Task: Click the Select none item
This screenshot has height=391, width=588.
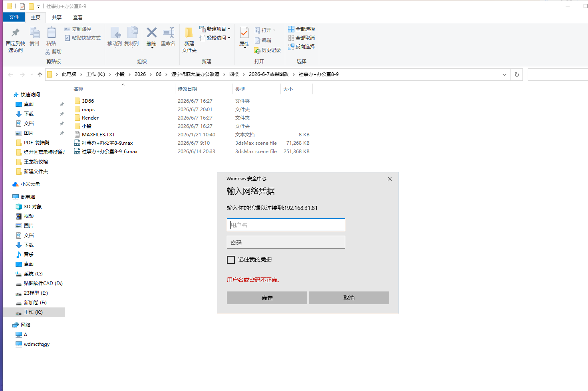Action: click(302, 38)
